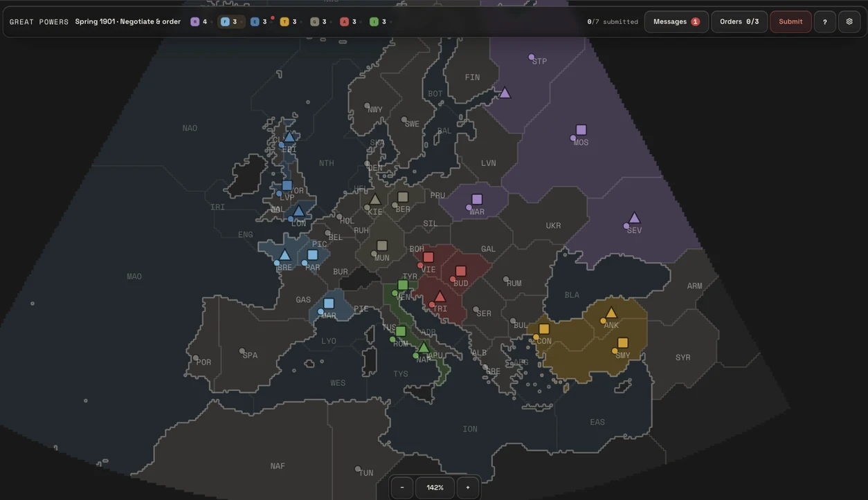Click the FIN territory label
The width and height of the screenshot is (868, 500).
coord(472,77)
